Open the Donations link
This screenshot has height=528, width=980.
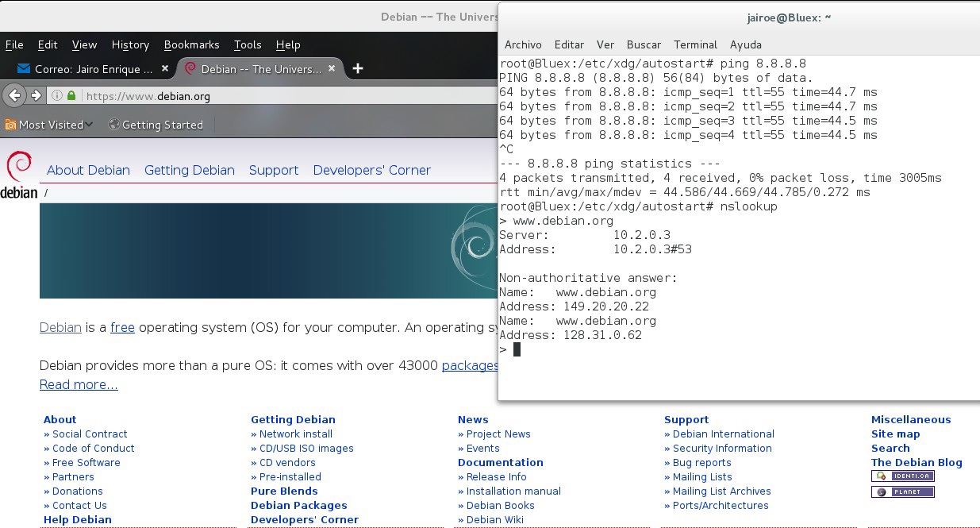[x=78, y=491]
